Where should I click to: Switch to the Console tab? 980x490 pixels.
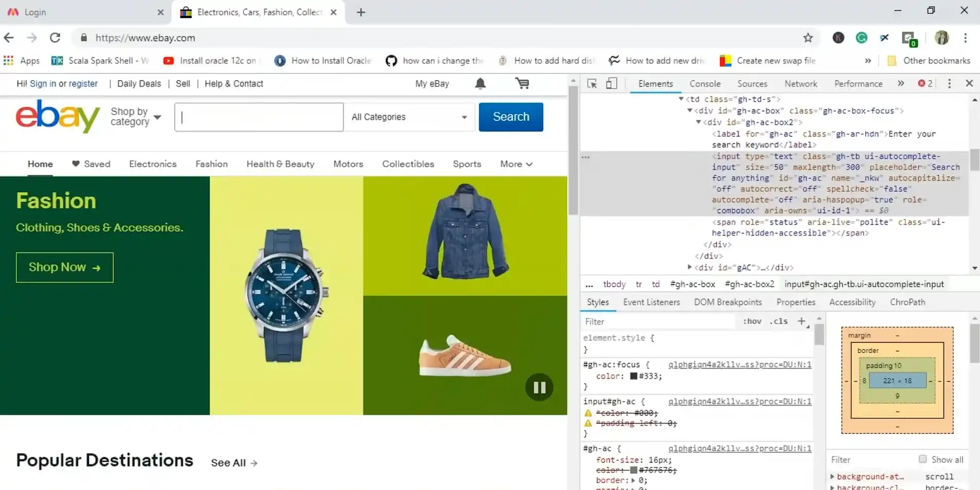(x=705, y=84)
